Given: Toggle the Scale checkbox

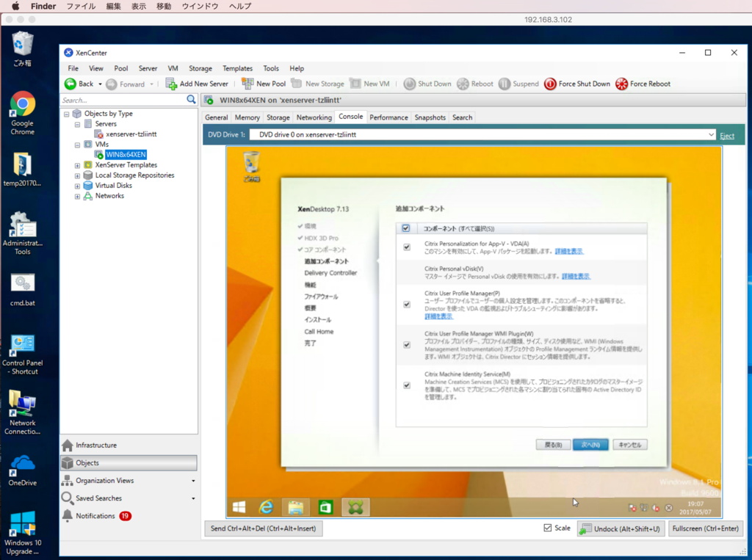Looking at the screenshot, I should pos(548,528).
